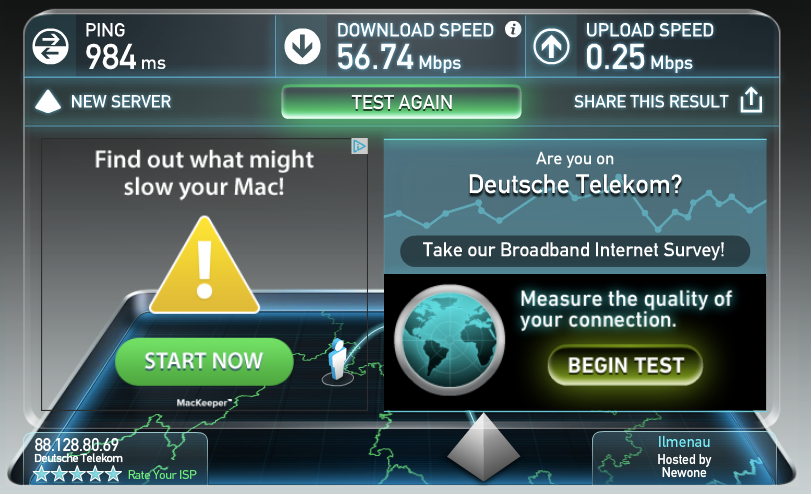Click the New Server pyramid icon

[x=48, y=101]
